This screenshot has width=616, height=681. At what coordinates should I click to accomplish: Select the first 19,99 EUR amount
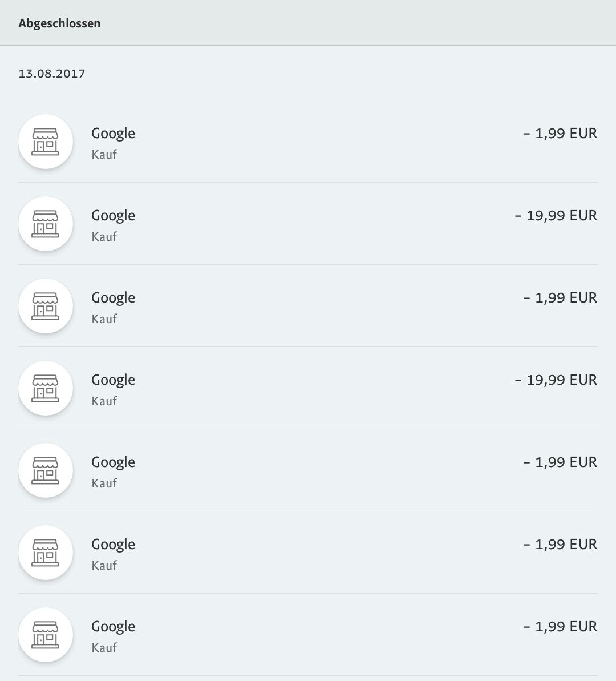tap(556, 216)
